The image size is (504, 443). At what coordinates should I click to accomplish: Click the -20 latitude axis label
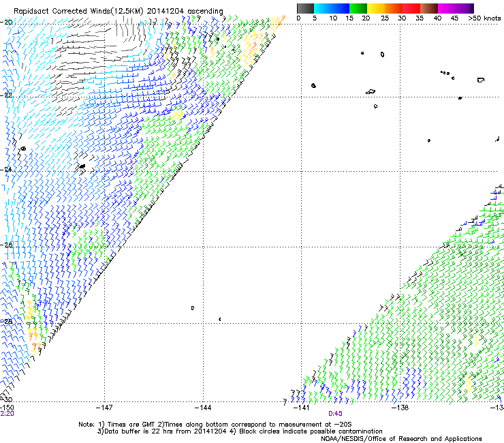[x=6, y=22]
